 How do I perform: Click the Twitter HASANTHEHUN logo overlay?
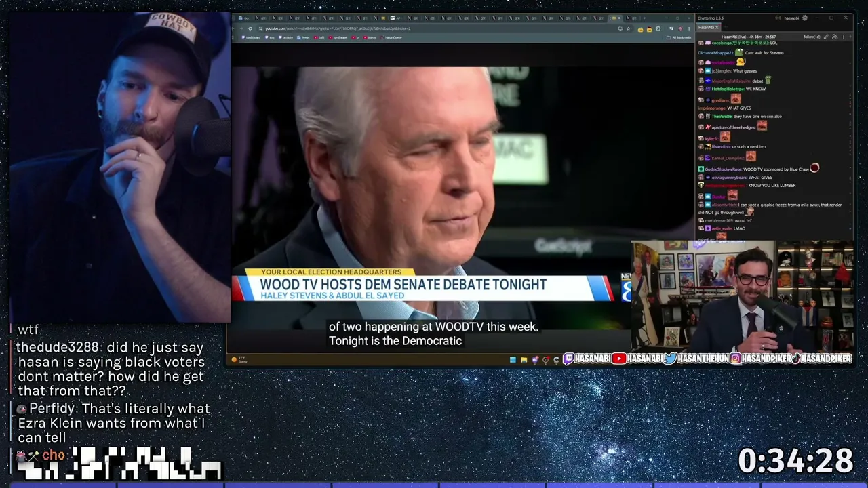[696, 359]
